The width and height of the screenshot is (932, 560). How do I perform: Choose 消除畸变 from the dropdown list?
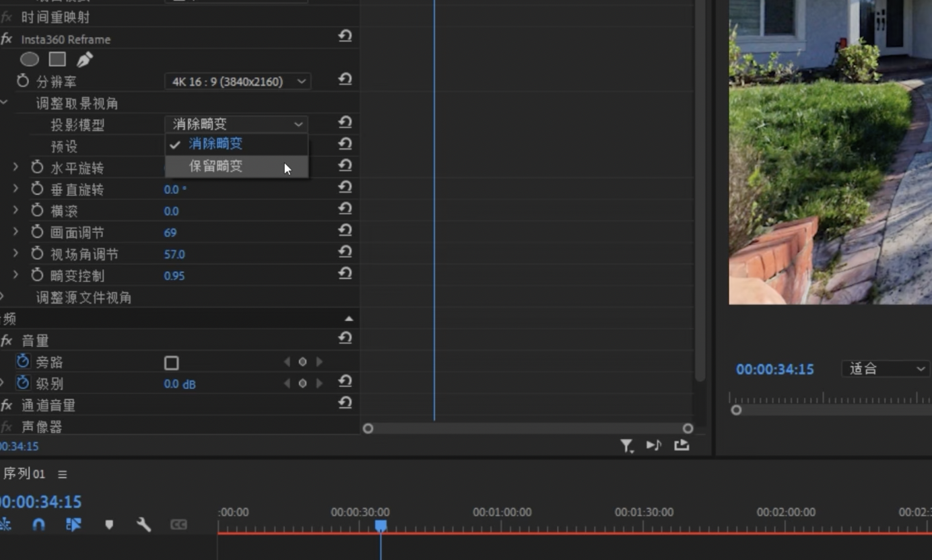tap(215, 144)
